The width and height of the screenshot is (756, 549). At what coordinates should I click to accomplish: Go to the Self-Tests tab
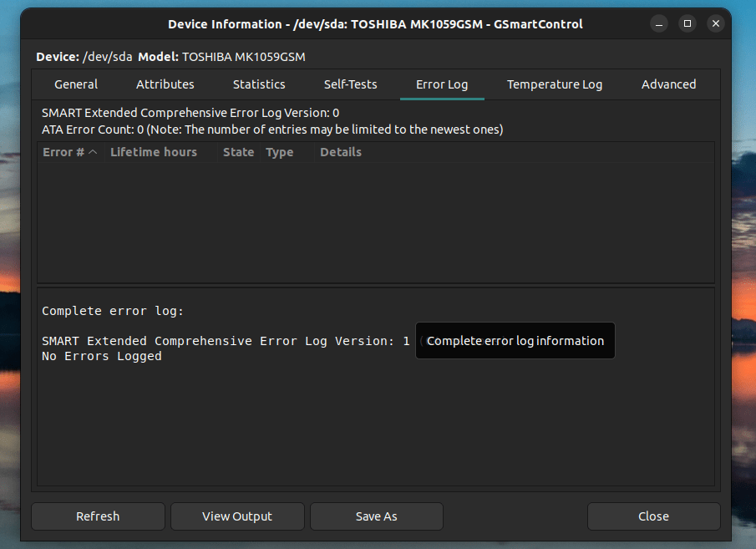(x=350, y=84)
